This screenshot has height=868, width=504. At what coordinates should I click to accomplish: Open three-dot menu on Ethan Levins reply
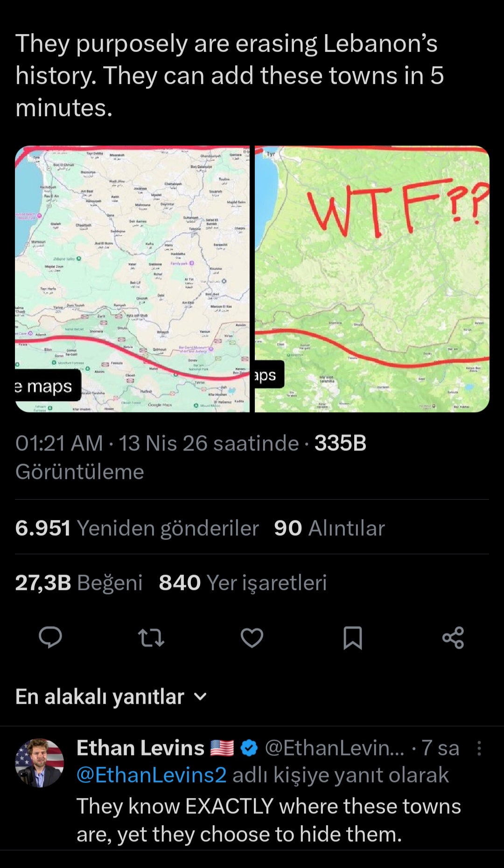(x=479, y=748)
